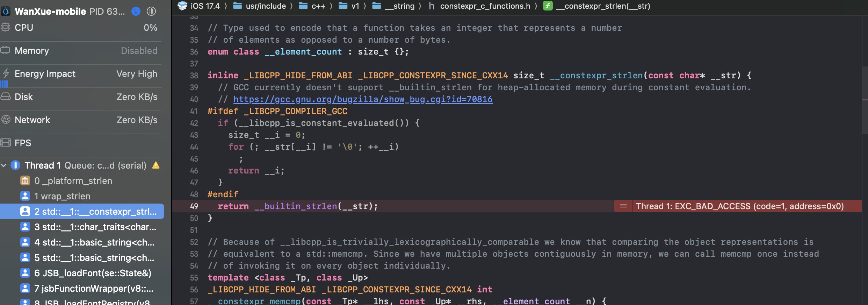Select stack frame 5 basic_string

pos(82,258)
